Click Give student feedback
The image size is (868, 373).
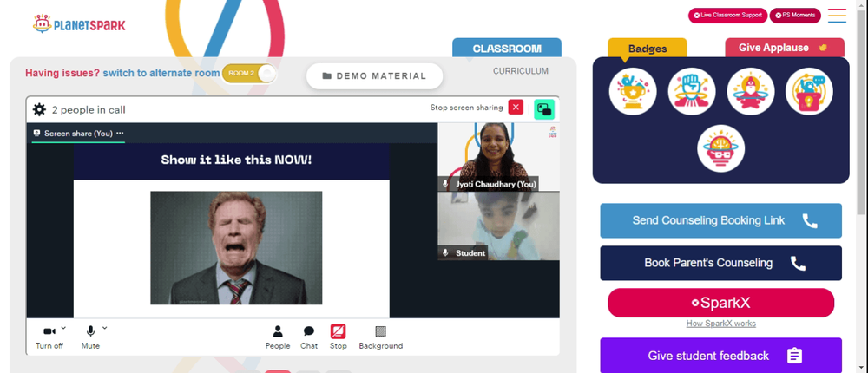point(720,356)
